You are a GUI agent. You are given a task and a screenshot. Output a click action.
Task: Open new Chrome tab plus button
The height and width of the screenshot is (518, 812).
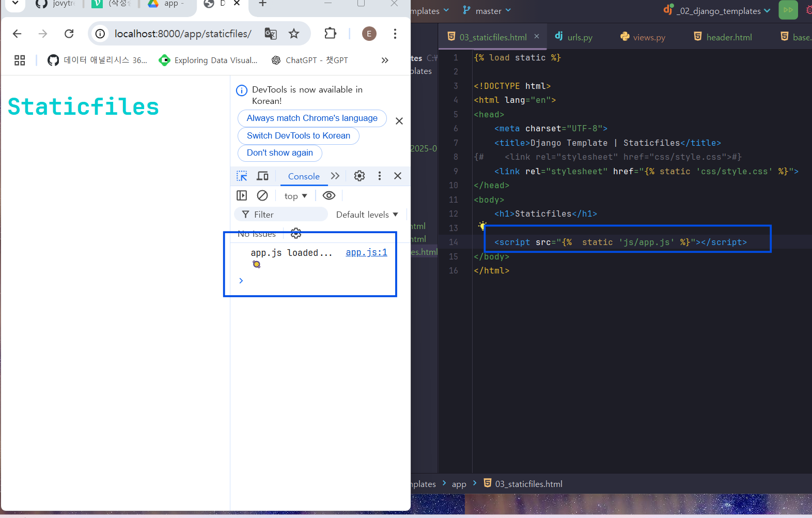point(262,4)
